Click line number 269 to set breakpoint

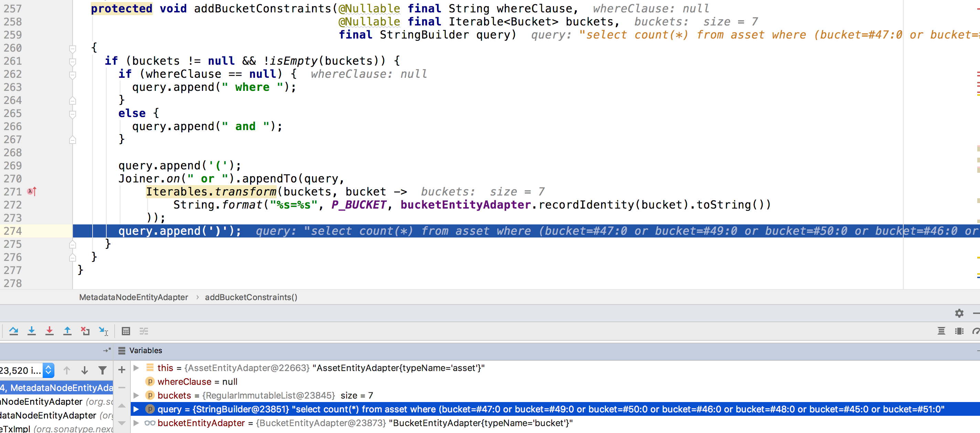pyautogui.click(x=13, y=166)
